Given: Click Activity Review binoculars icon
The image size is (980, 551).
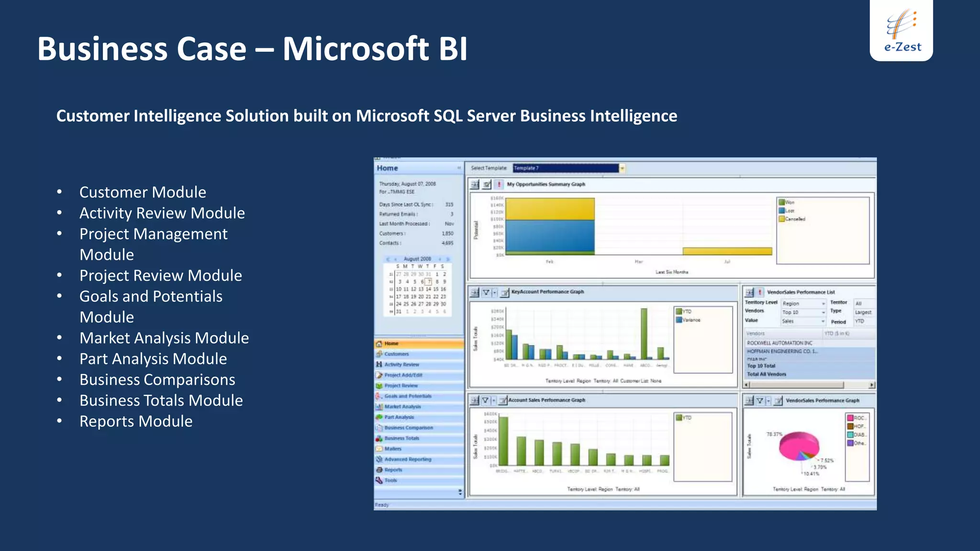Looking at the screenshot, I should pyautogui.click(x=379, y=364).
